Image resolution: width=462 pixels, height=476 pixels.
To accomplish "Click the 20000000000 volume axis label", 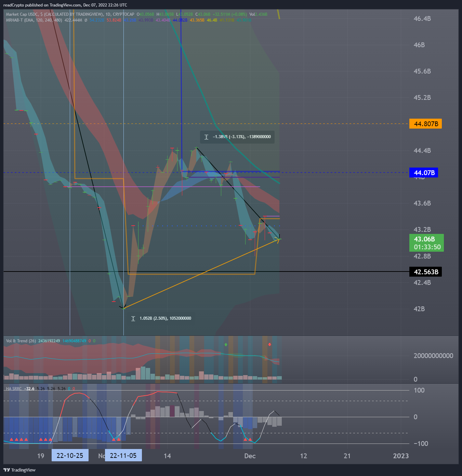I will point(433,356).
